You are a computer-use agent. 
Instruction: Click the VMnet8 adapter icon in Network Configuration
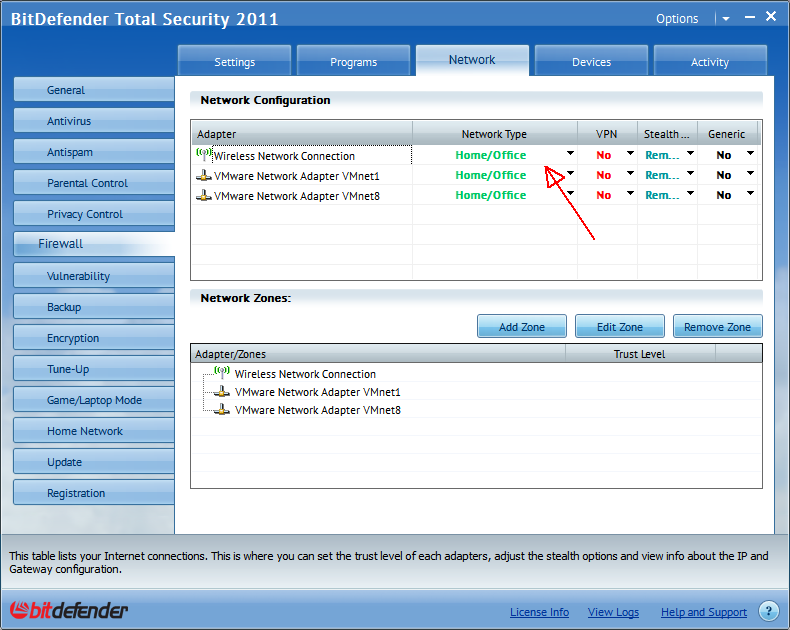(204, 196)
